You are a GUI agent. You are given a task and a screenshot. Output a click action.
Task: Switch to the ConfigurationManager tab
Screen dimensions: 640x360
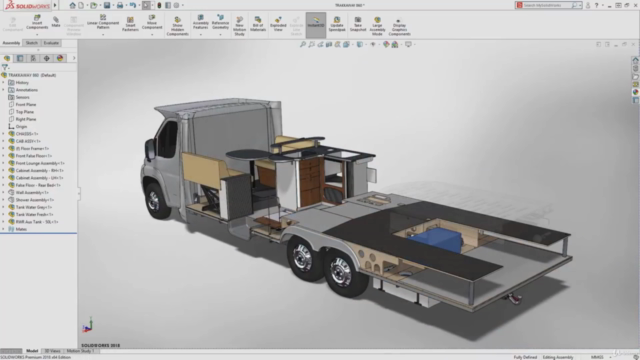[x=33, y=58]
